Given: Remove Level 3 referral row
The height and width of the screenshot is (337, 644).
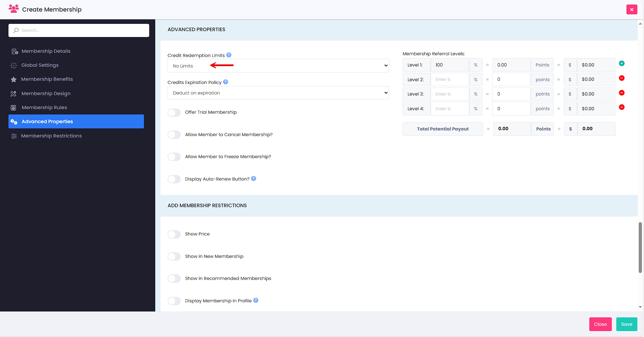Looking at the screenshot, I should [x=622, y=93].
